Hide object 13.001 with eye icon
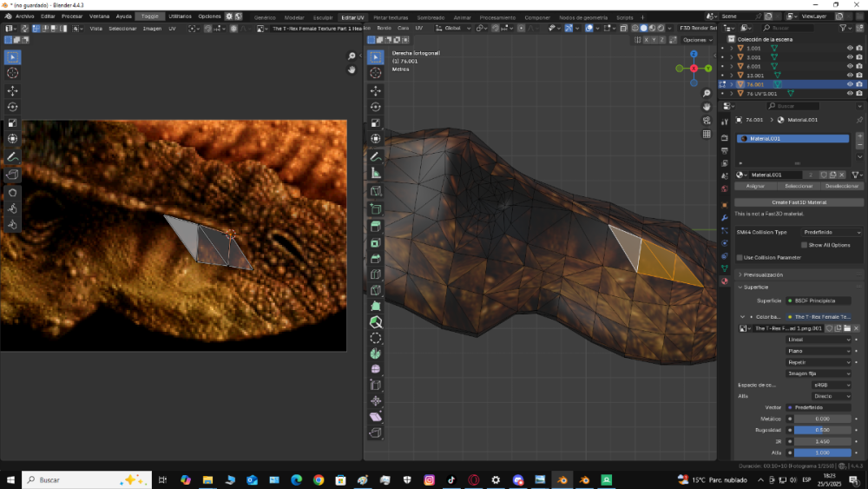The height and width of the screenshot is (489, 868). [x=850, y=76]
